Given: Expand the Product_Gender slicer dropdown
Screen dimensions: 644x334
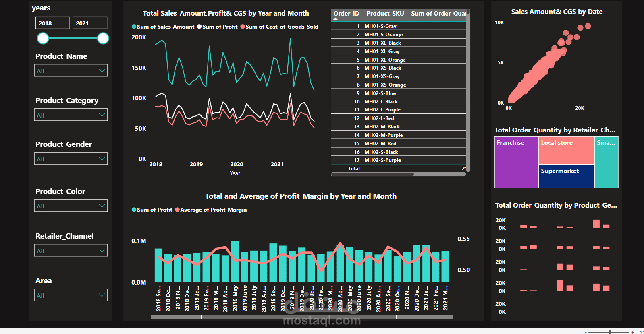Looking at the screenshot, I should click(x=71, y=159).
